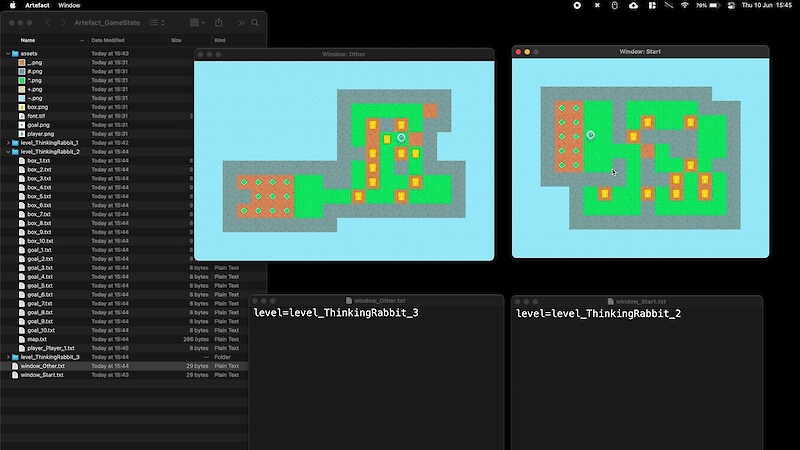Select the box.png file icon
This screenshot has height=450, width=800.
tap(21, 107)
